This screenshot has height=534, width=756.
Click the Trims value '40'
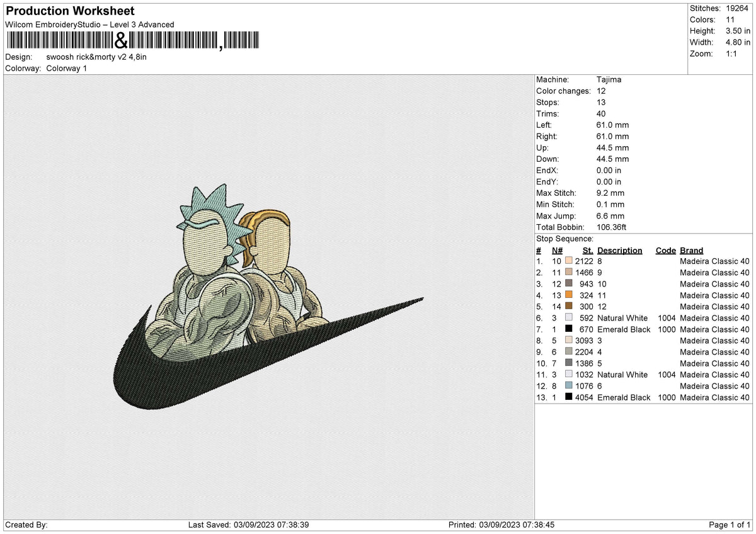click(x=602, y=113)
